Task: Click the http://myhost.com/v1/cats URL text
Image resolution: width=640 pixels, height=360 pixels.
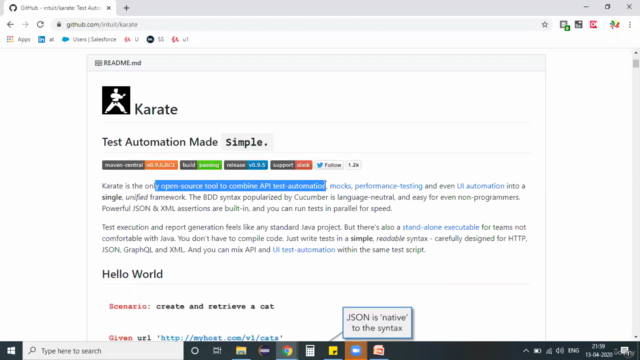Action: (x=220, y=338)
